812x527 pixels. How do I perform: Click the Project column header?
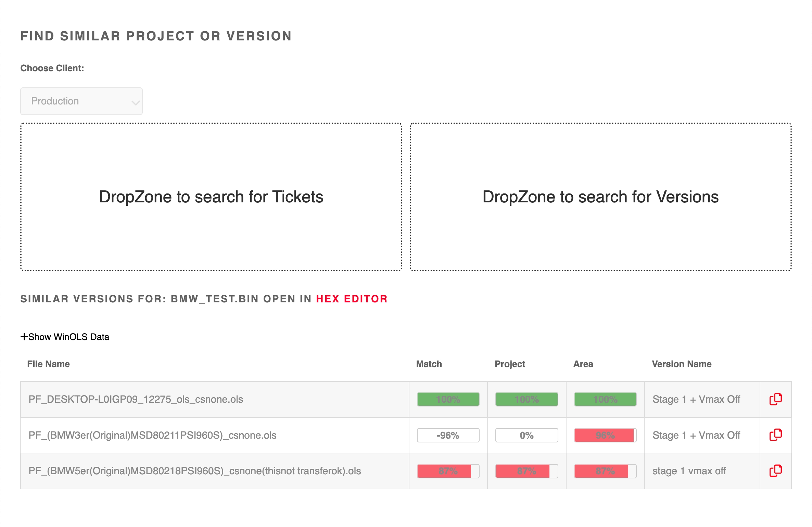[510, 364]
